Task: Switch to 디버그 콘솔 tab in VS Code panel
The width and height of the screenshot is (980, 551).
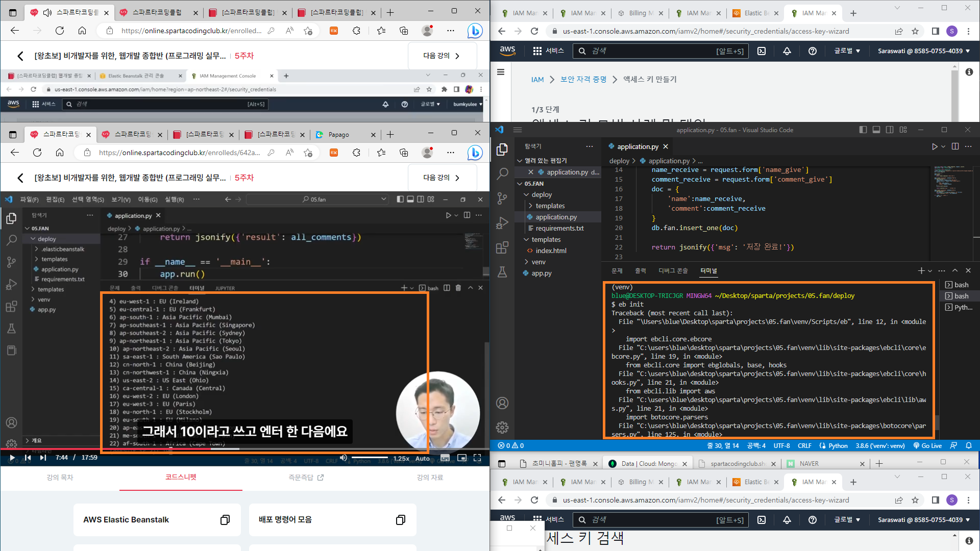Action: click(x=673, y=271)
